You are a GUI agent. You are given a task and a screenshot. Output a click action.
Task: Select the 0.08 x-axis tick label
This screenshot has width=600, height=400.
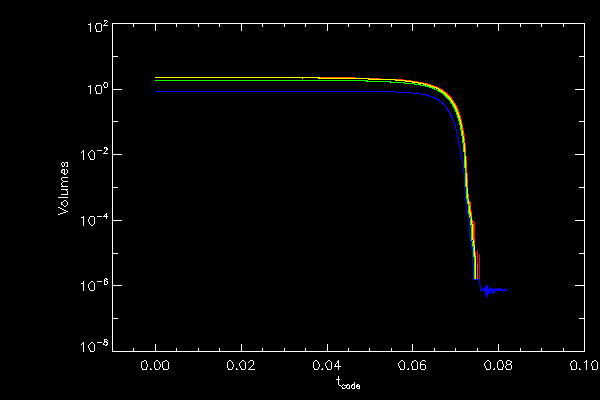pyautogui.click(x=498, y=367)
